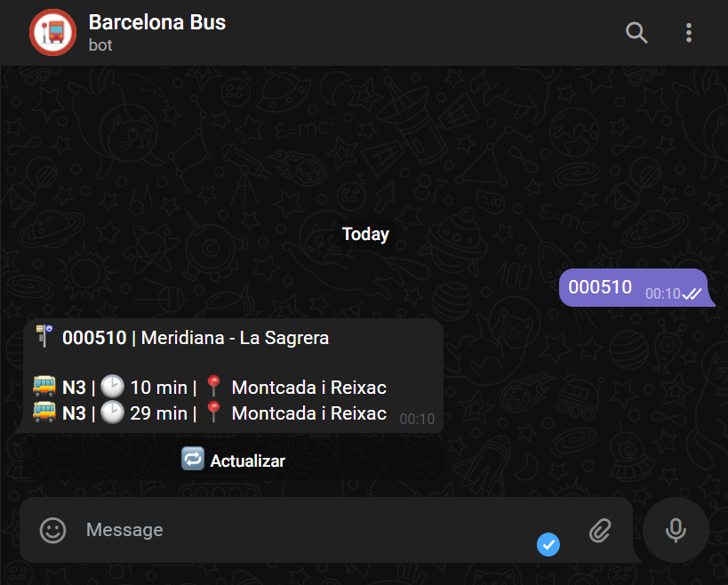Click the bus stop sign icon in reply
The width and height of the screenshot is (728, 585).
click(x=44, y=337)
